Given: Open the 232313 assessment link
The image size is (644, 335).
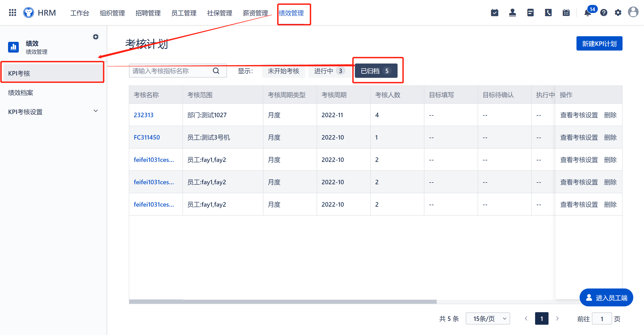Looking at the screenshot, I should click(144, 115).
